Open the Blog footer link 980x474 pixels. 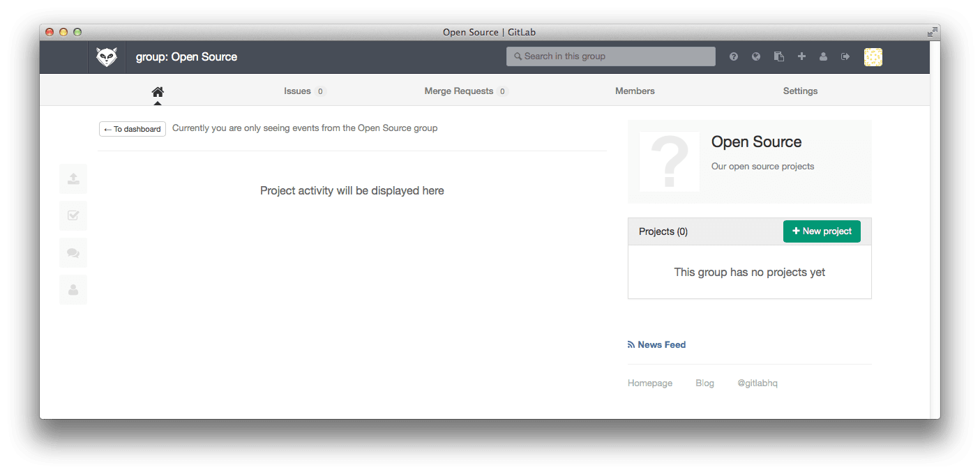click(704, 383)
